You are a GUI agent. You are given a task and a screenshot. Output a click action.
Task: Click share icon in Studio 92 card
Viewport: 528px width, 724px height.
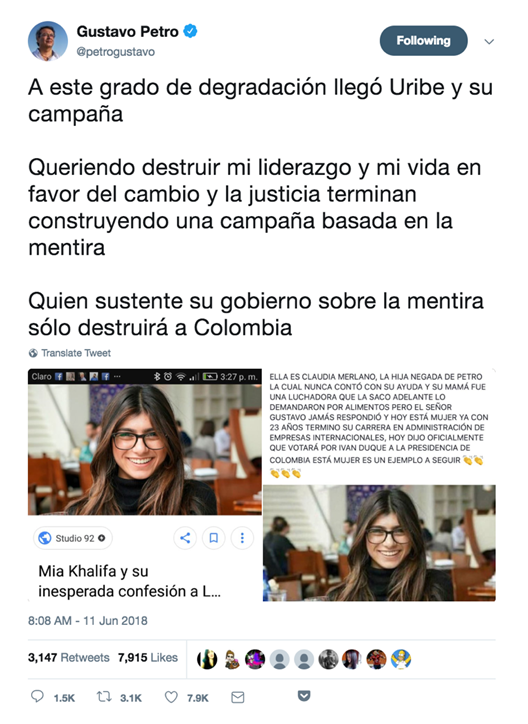185,538
